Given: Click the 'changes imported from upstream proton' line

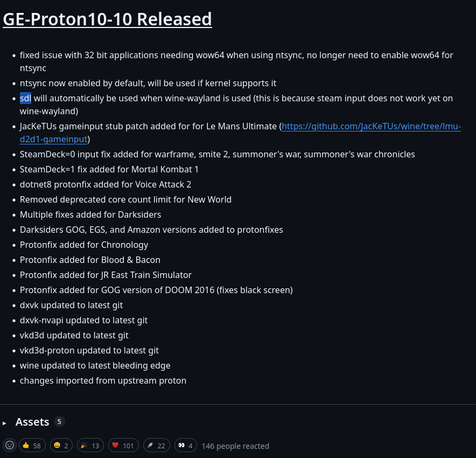Looking at the screenshot, I should 103,380.
